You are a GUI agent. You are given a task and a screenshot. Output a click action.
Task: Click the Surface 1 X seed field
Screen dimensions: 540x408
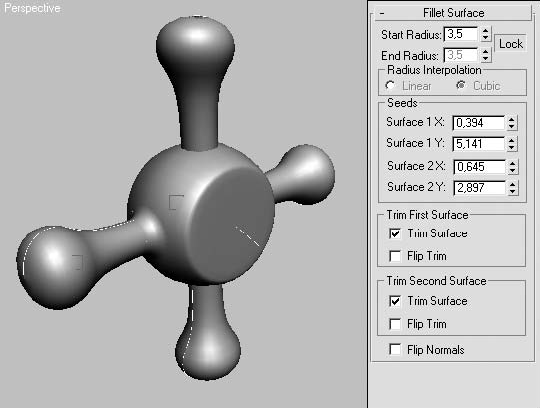(479, 123)
